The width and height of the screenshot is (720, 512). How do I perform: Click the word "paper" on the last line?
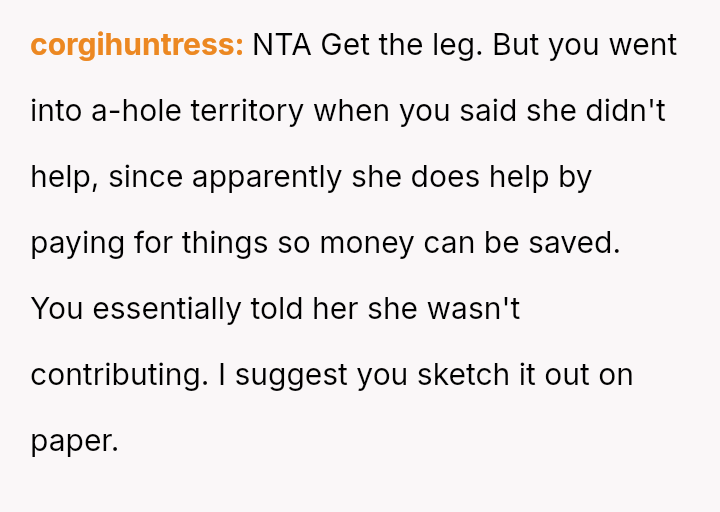click(x=73, y=441)
